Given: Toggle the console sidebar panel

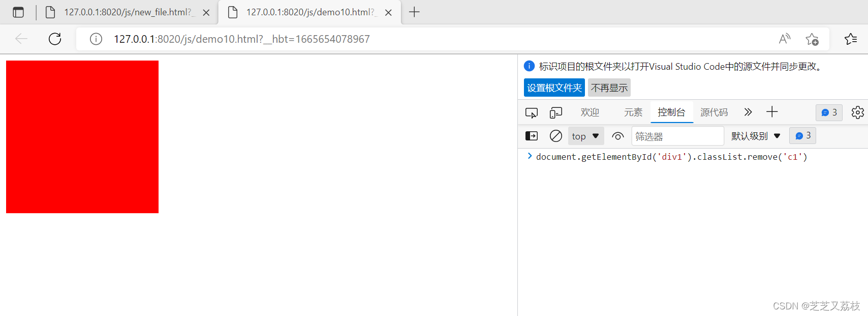Looking at the screenshot, I should coord(531,136).
